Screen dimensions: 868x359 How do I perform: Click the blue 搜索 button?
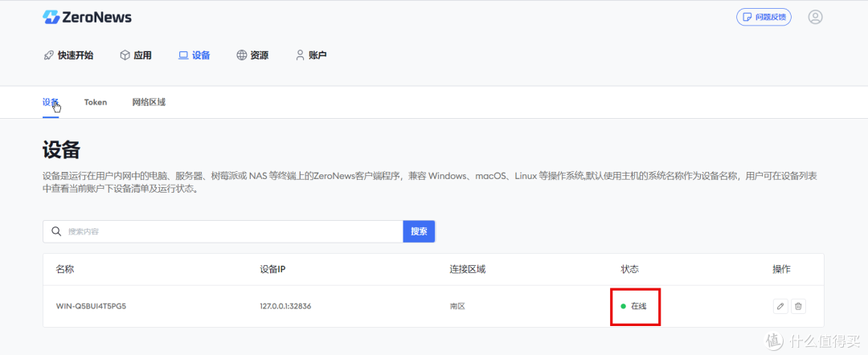tap(419, 231)
